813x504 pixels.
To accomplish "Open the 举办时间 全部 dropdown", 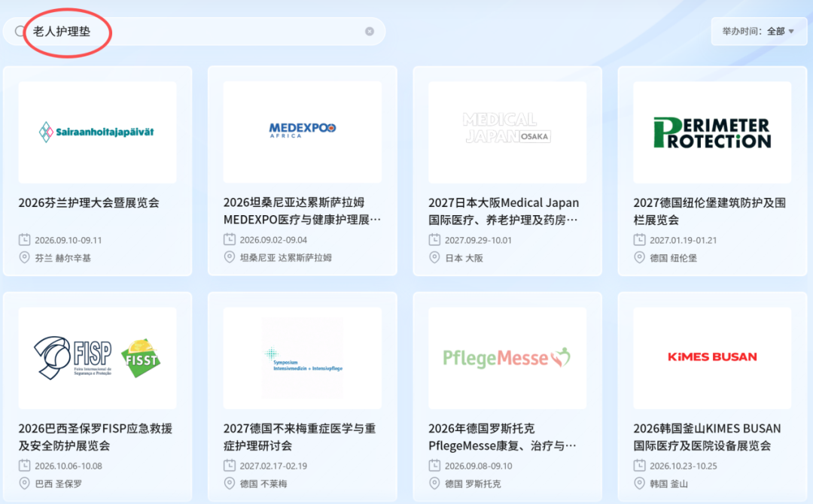I will [x=759, y=32].
